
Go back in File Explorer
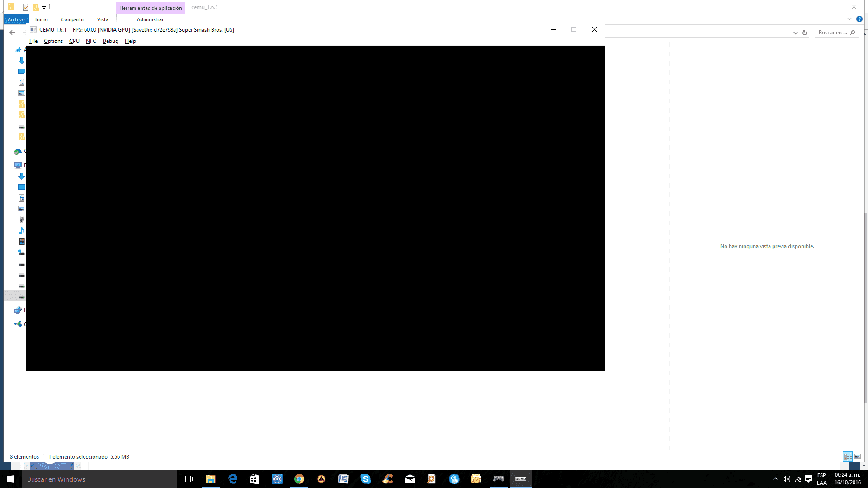[x=12, y=33]
